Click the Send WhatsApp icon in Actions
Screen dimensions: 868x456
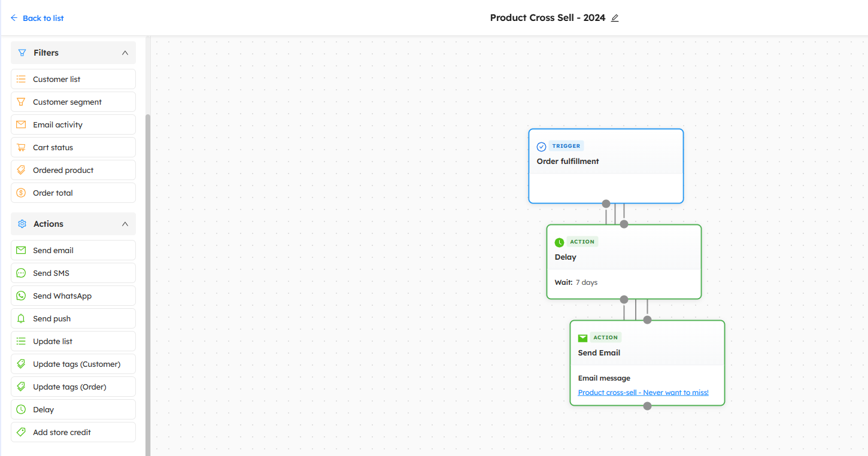[x=22, y=296]
